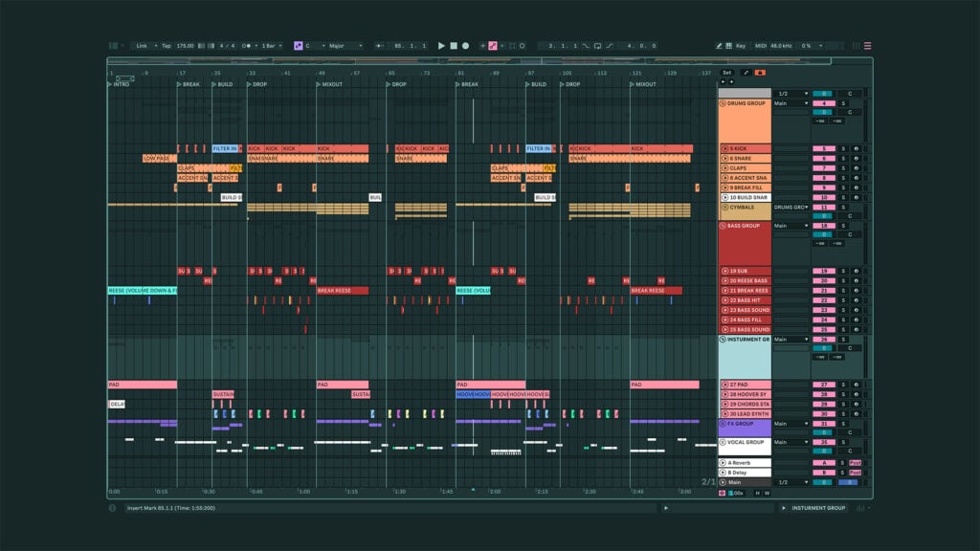
Task: Click the Main track play icon
Action: [x=723, y=482]
